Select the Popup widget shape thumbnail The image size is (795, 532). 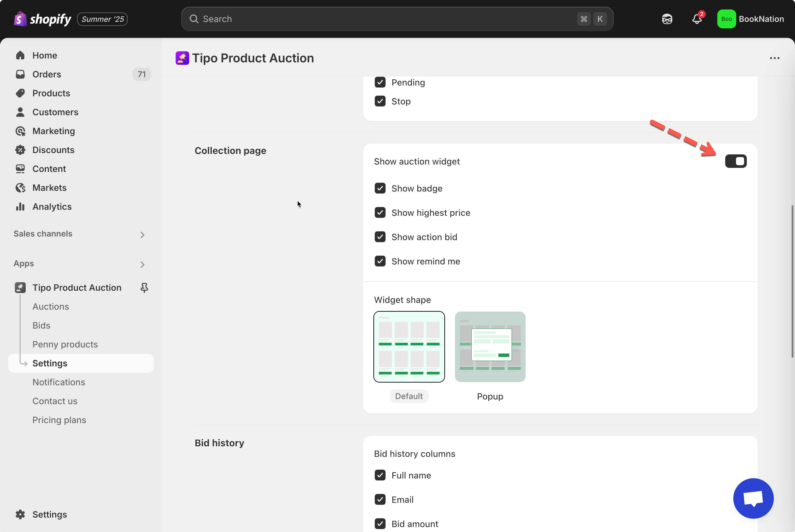tap(490, 347)
